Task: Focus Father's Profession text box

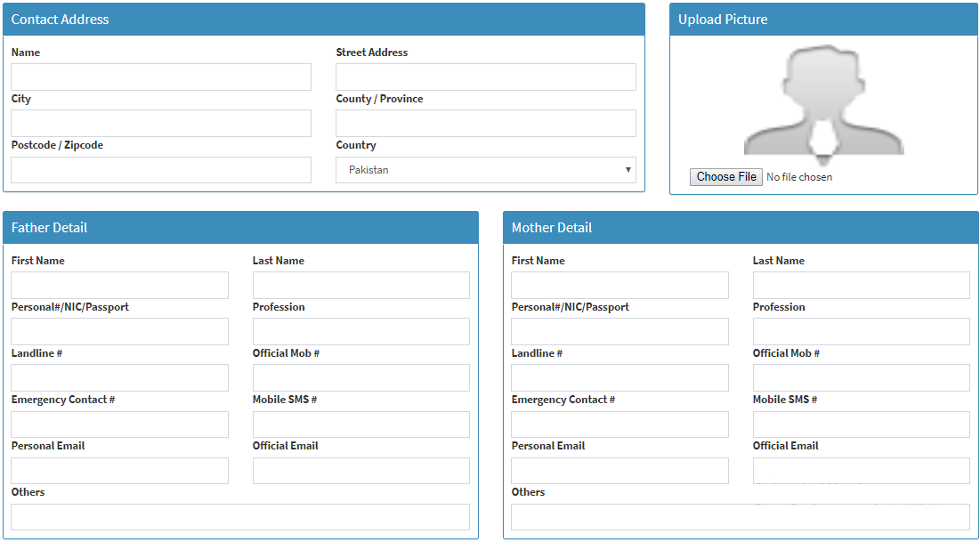Action: pyautogui.click(x=360, y=331)
